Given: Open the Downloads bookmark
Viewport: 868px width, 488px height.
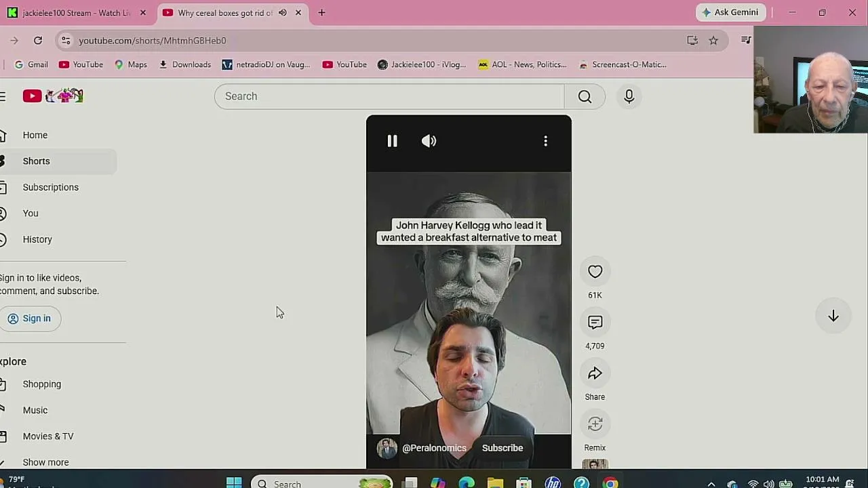Looking at the screenshot, I should tap(184, 64).
